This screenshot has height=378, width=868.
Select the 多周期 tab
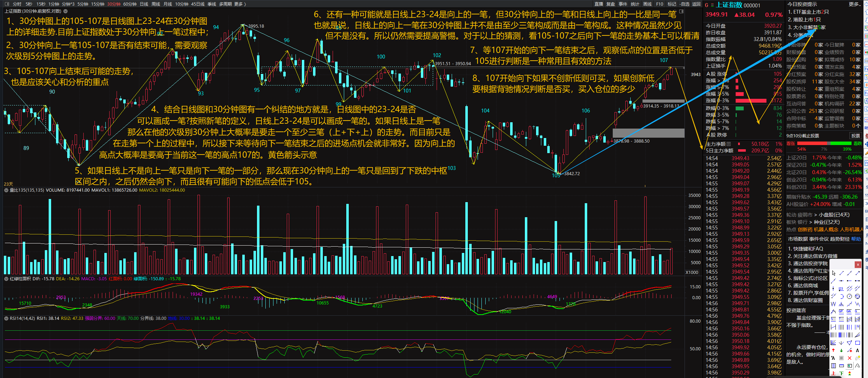tap(225, 4)
